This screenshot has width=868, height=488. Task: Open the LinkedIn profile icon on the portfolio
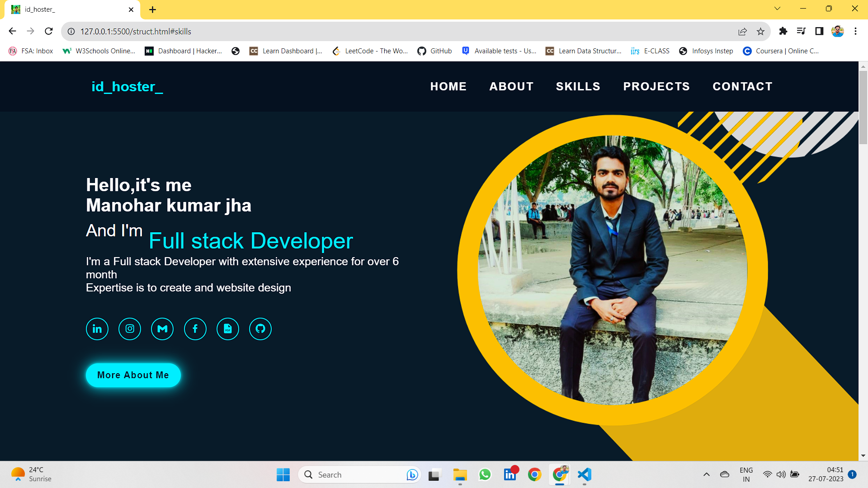click(97, 328)
